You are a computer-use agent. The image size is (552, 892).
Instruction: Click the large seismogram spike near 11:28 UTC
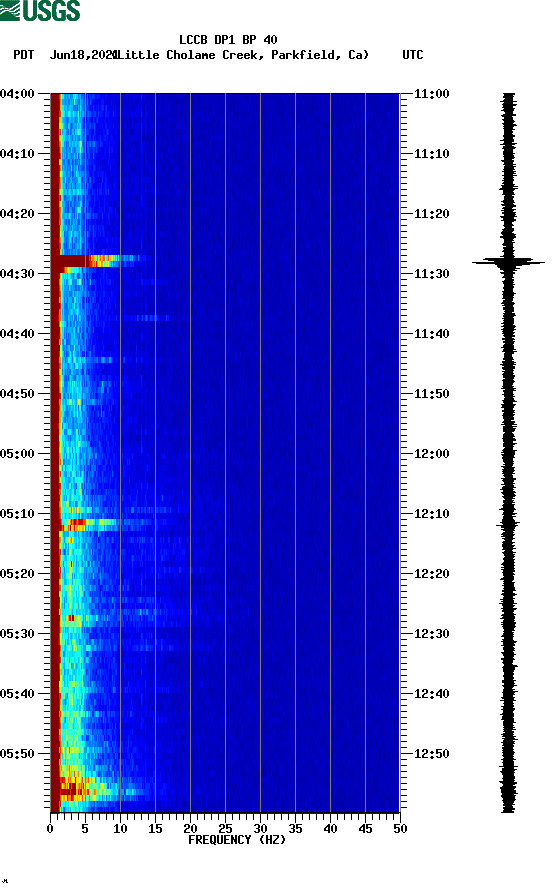point(508,262)
